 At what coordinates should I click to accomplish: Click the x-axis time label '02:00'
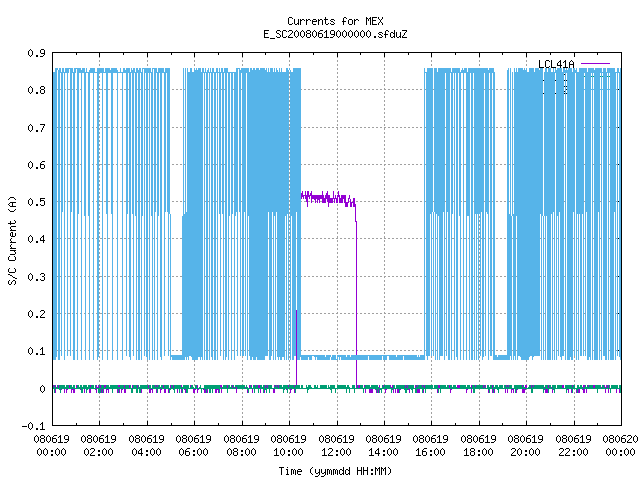pyautogui.click(x=98, y=452)
